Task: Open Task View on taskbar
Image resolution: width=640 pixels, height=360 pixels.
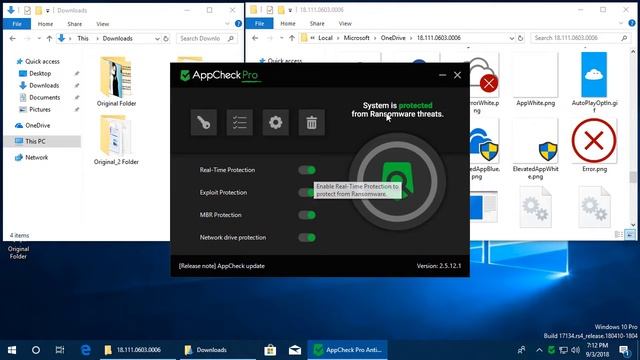Action: click(x=60, y=350)
